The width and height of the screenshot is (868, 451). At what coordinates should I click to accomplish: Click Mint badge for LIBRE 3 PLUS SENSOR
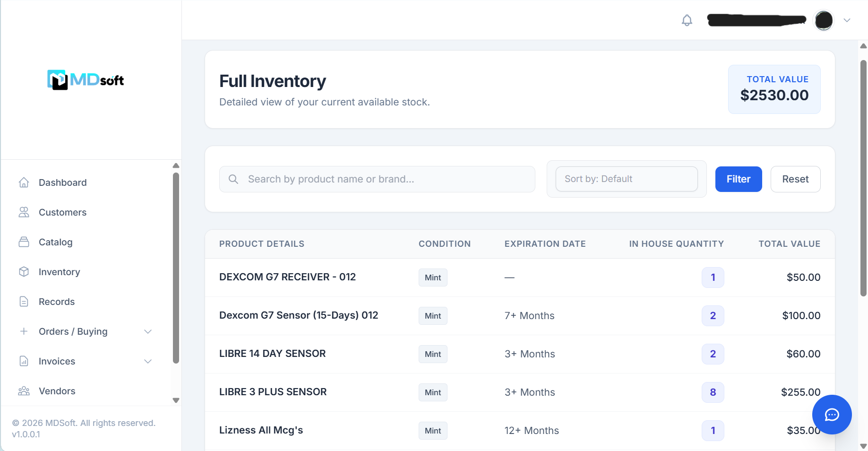click(x=433, y=392)
